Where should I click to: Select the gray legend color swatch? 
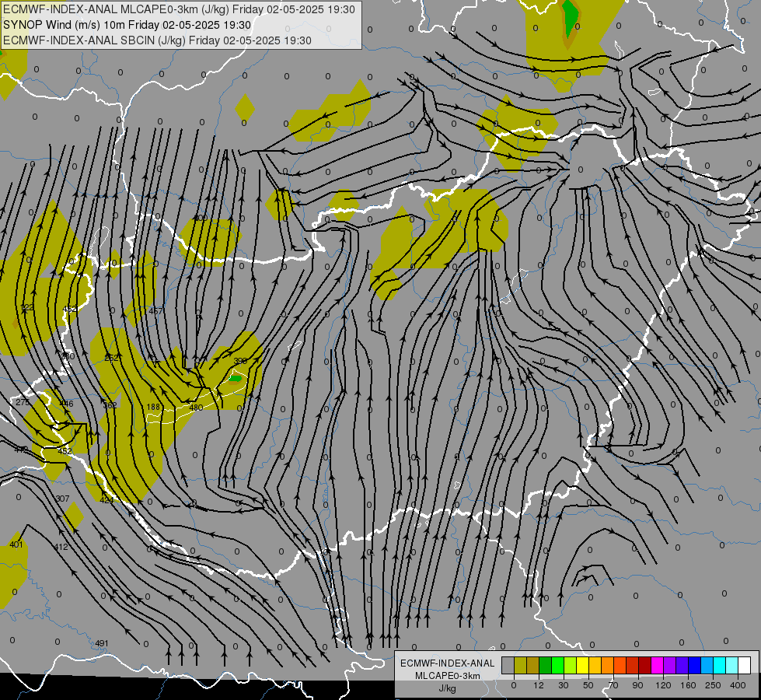(508, 665)
